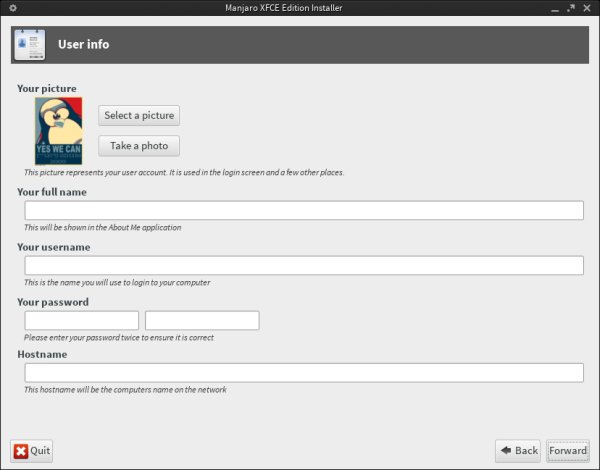This screenshot has height=470, width=600.
Task: Click the password confirmation box
Action: tap(202, 320)
